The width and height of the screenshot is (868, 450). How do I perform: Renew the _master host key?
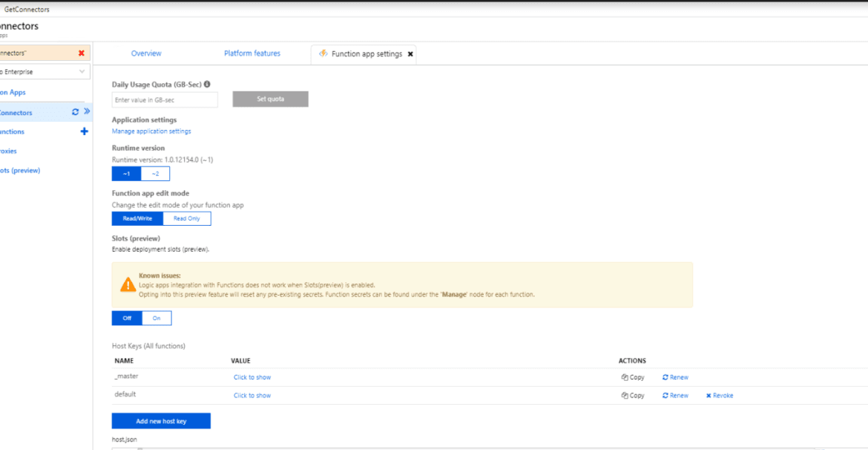[x=675, y=377]
